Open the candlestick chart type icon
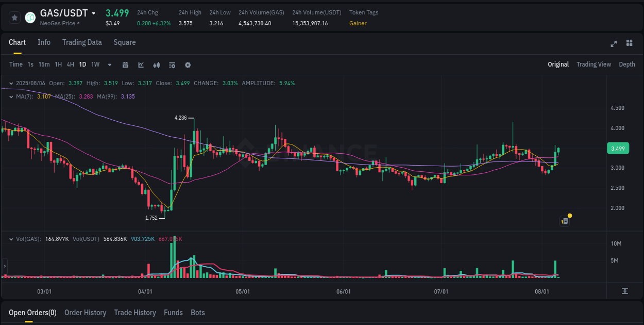 coord(157,64)
